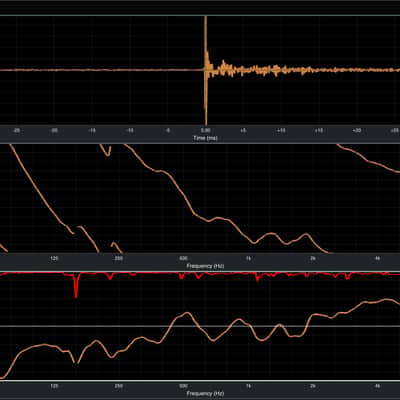Click the 4k tick on phase frequency axis
Screen dimensions: 400x400
pos(377,258)
